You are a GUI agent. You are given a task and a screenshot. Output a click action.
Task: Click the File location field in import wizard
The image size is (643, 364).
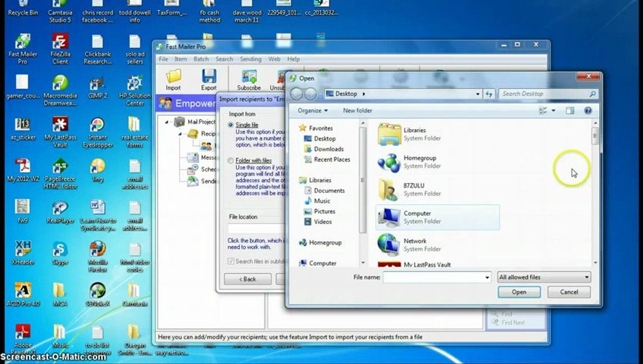[257, 229]
